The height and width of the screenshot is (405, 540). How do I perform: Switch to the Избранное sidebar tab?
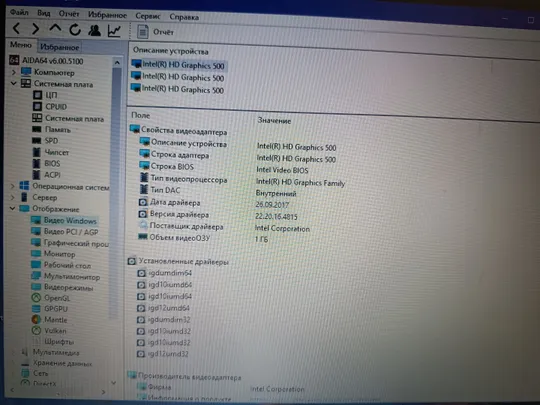[59, 47]
